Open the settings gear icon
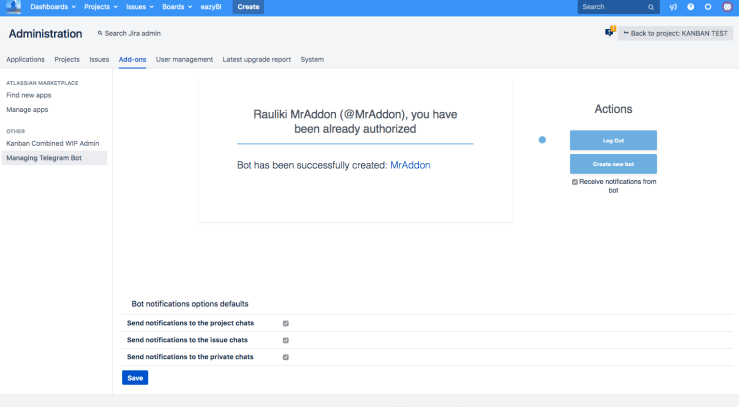Image resolution: width=739 pixels, height=407 pixels. click(708, 7)
